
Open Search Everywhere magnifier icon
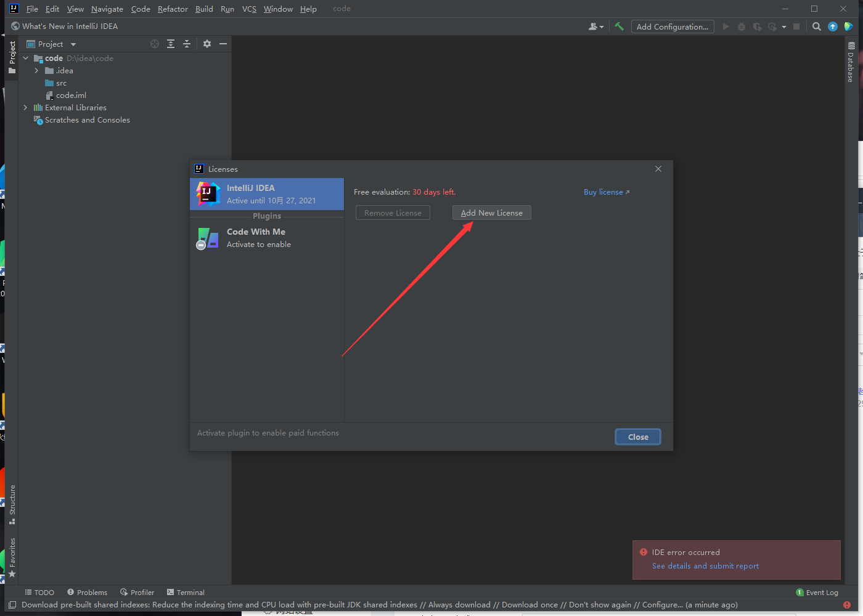tap(817, 26)
